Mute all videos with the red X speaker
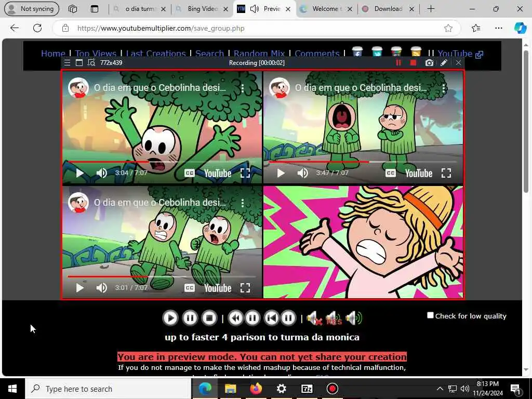Screen dimensions: 532x399 pos(314,318)
